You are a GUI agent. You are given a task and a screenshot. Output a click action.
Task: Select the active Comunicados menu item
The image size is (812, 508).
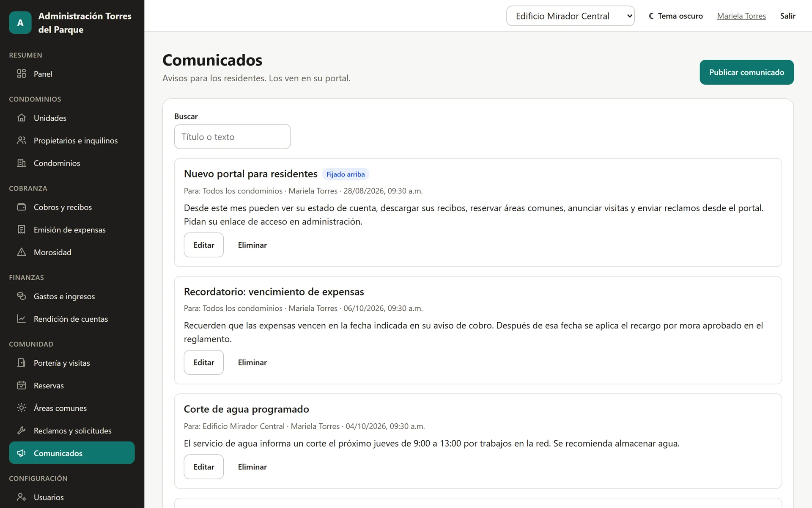click(x=72, y=453)
